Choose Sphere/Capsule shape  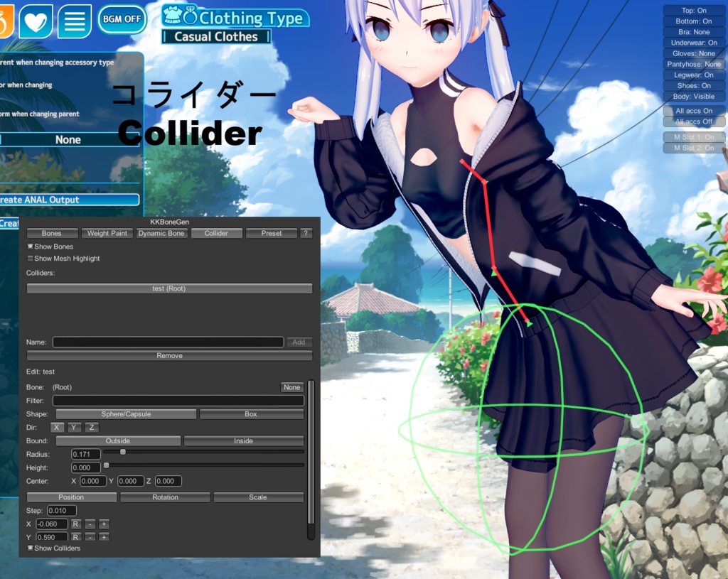coord(126,414)
